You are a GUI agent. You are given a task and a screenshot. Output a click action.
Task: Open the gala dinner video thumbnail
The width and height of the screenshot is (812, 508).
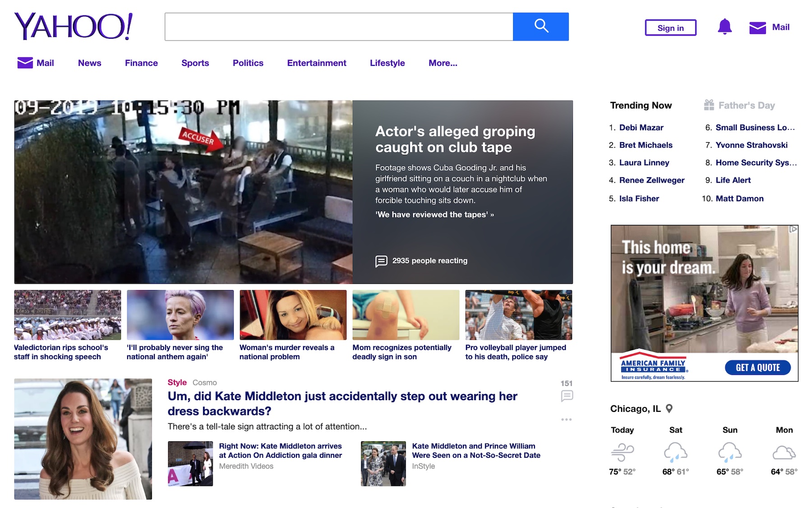tap(190, 464)
